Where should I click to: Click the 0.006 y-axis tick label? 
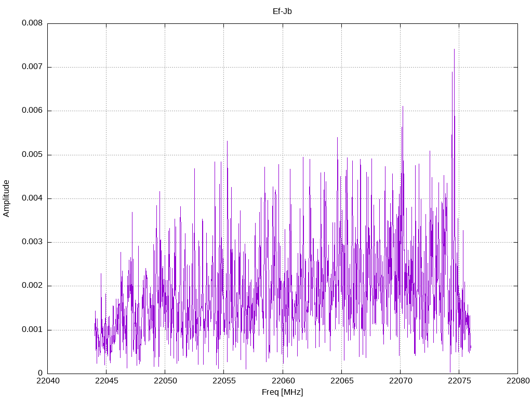click(32, 111)
